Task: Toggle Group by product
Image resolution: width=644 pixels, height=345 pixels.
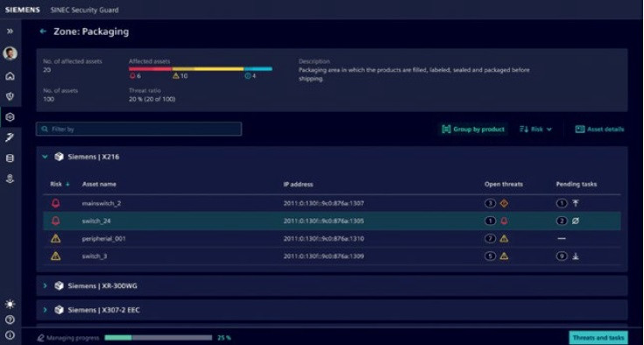Action: click(x=473, y=130)
